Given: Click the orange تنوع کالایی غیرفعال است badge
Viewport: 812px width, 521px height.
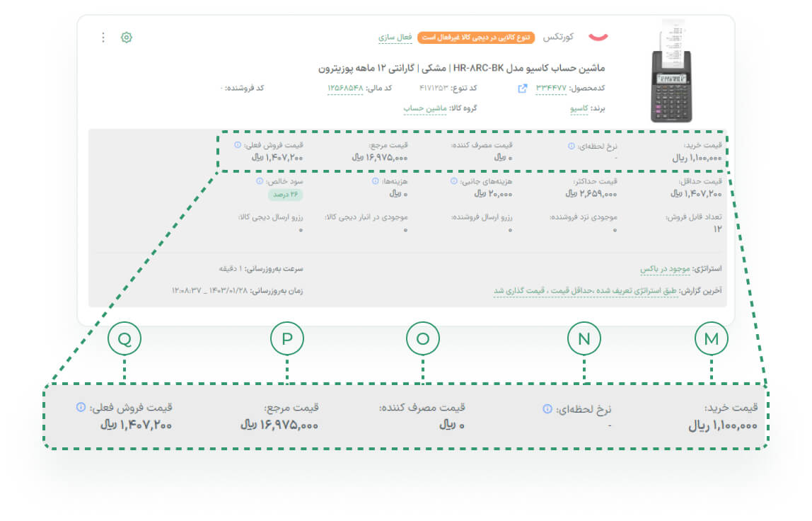Looking at the screenshot, I should click(x=476, y=38).
